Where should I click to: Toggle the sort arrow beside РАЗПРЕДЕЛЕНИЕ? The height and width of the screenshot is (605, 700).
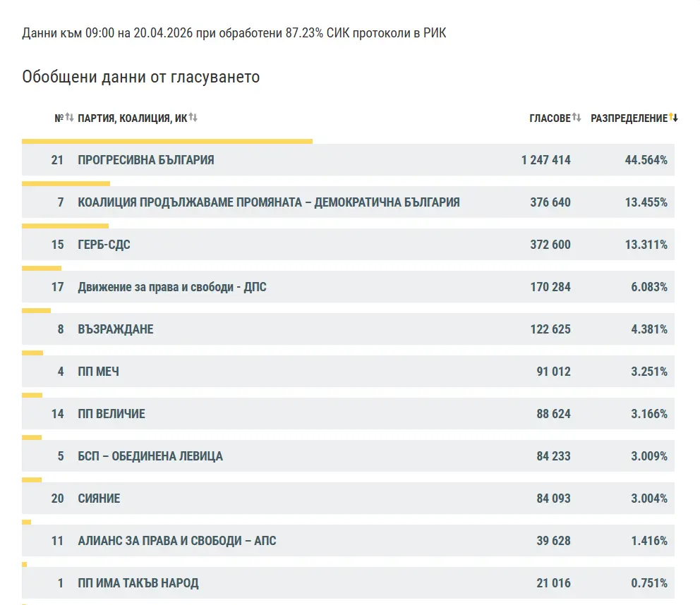[673, 118]
